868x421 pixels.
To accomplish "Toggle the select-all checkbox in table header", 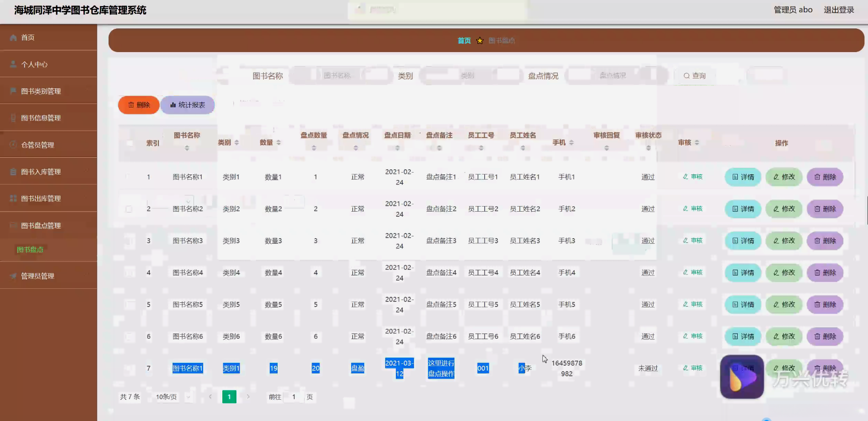I will (129, 143).
